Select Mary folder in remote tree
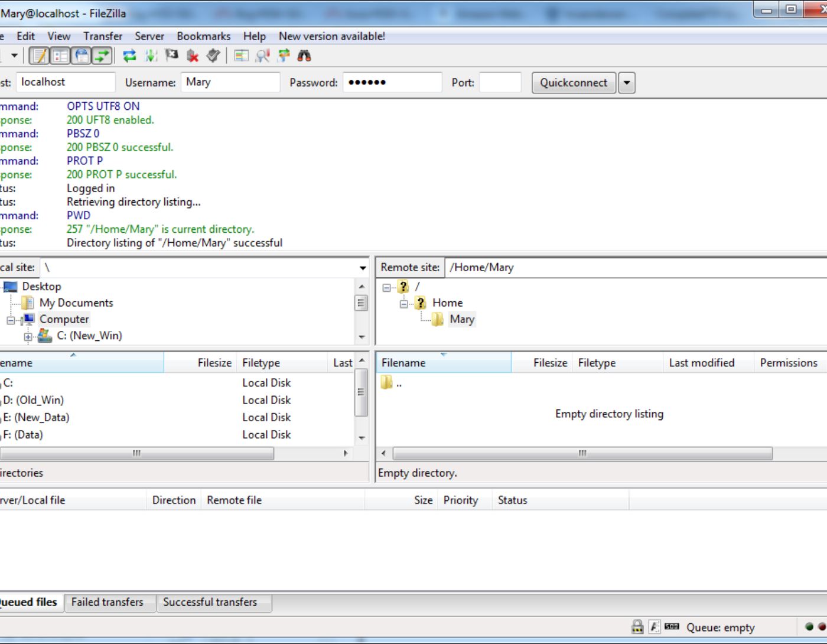The height and width of the screenshot is (644, 827). 462,320
